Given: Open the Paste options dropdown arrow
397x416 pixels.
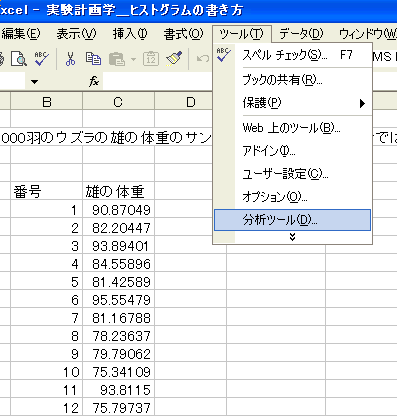Looking at the screenshot, I should click(133, 59).
